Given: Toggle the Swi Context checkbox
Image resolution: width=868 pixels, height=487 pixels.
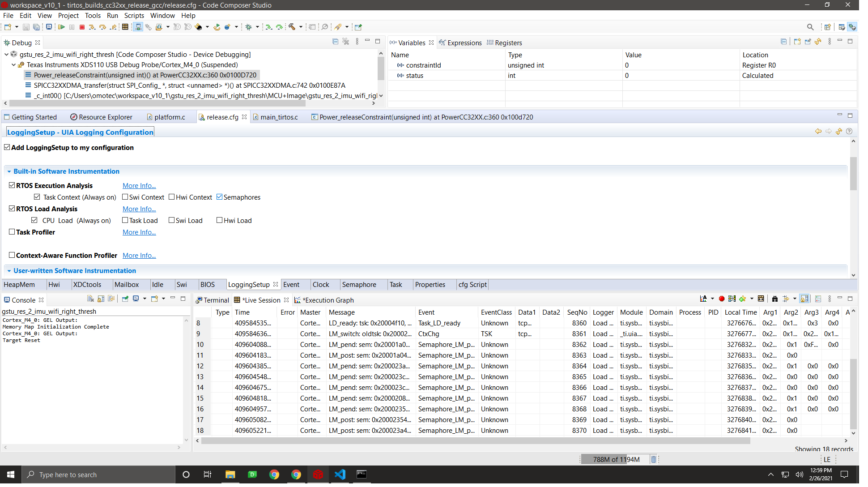Looking at the screenshot, I should [x=125, y=197].
